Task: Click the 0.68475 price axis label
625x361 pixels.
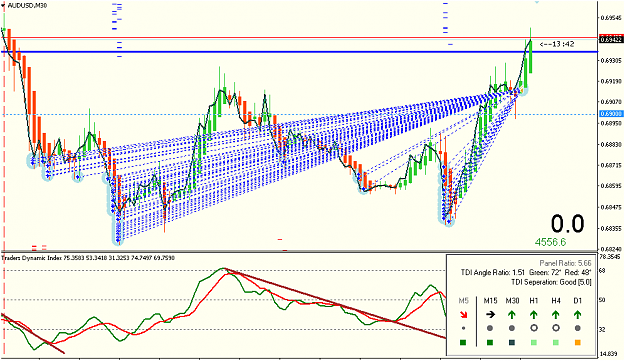Action: (611, 207)
